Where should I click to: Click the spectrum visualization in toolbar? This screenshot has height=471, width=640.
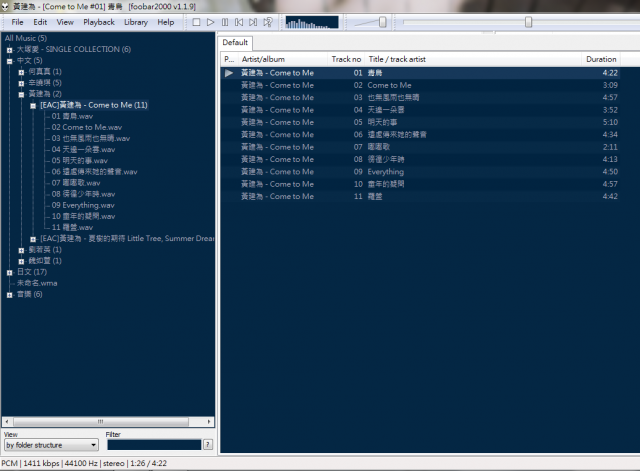[x=312, y=22]
